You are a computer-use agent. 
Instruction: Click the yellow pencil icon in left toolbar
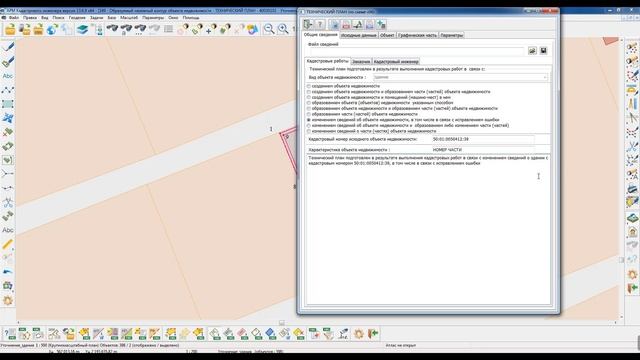(8, 244)
